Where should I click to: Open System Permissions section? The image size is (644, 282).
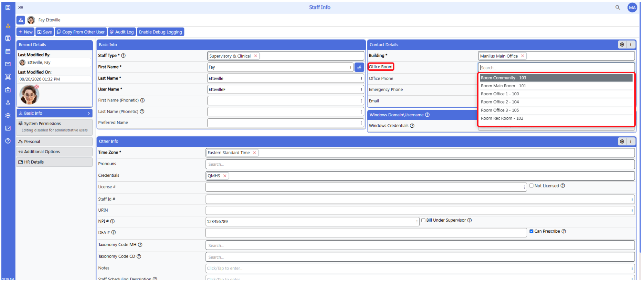pos(54,127)
